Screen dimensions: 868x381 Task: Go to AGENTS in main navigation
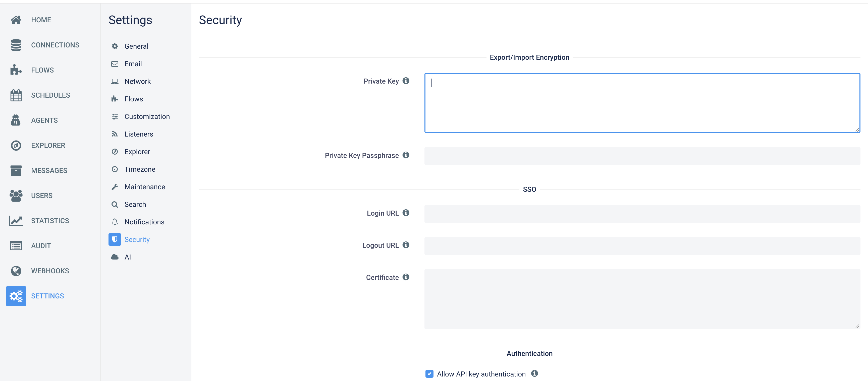[44, 120]
